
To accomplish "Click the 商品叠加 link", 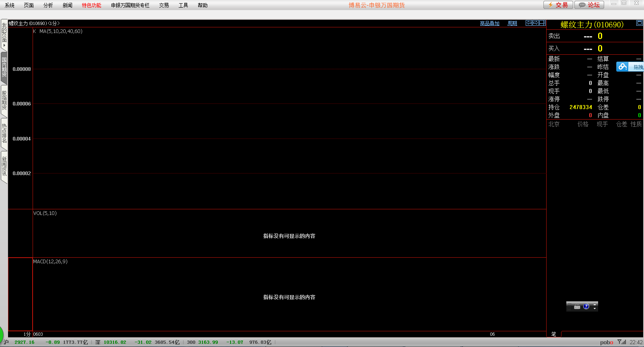I will pos(489,23).
